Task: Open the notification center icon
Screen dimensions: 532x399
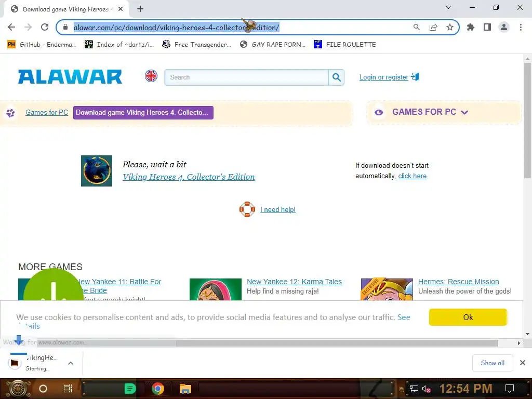Action: coord(509,389)
